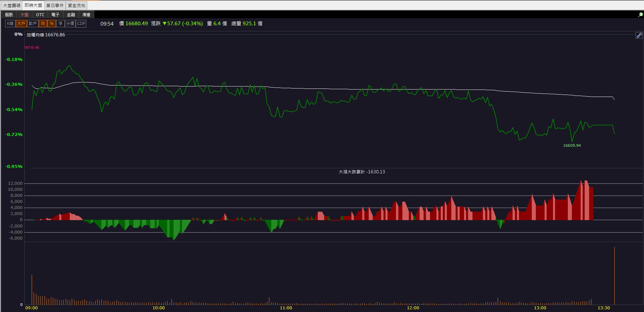The width and height of the screenshot is (644, 312).
Task: Click the index price 16680.49
Action: (136, 24)
